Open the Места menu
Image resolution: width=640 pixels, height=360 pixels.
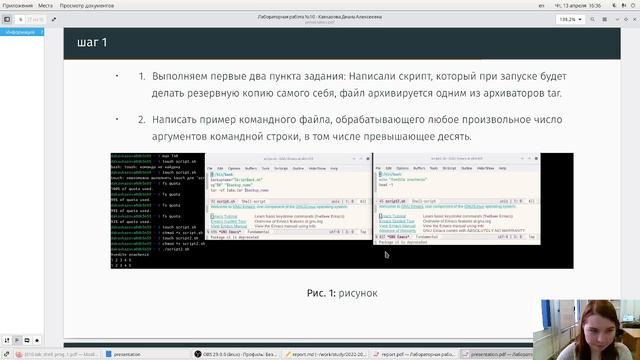coord(45,5)
